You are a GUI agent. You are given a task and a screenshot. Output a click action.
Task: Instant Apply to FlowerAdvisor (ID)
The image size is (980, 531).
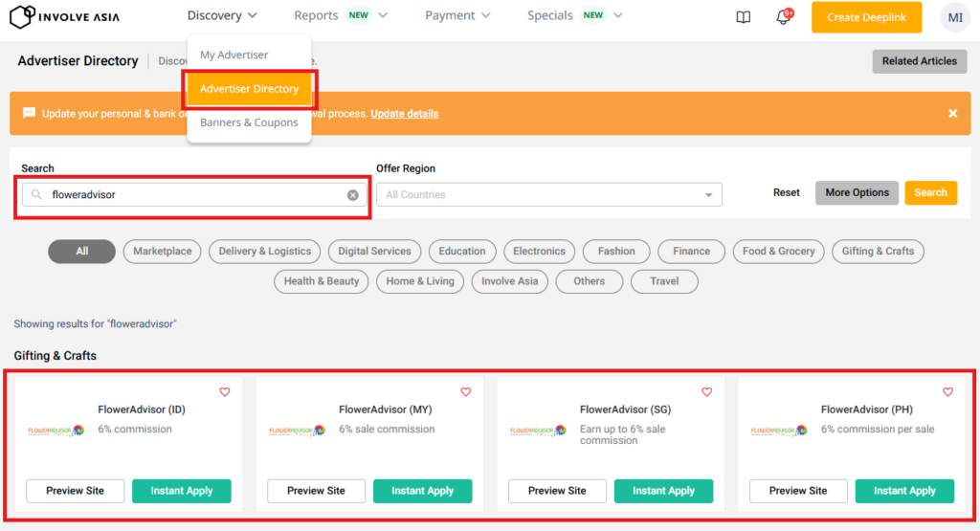(181, 491)
